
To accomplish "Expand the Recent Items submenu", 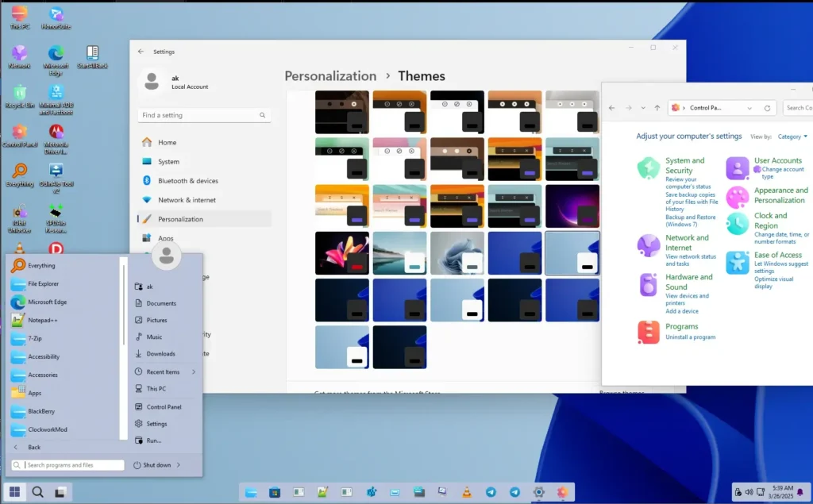I will [164, 371].
